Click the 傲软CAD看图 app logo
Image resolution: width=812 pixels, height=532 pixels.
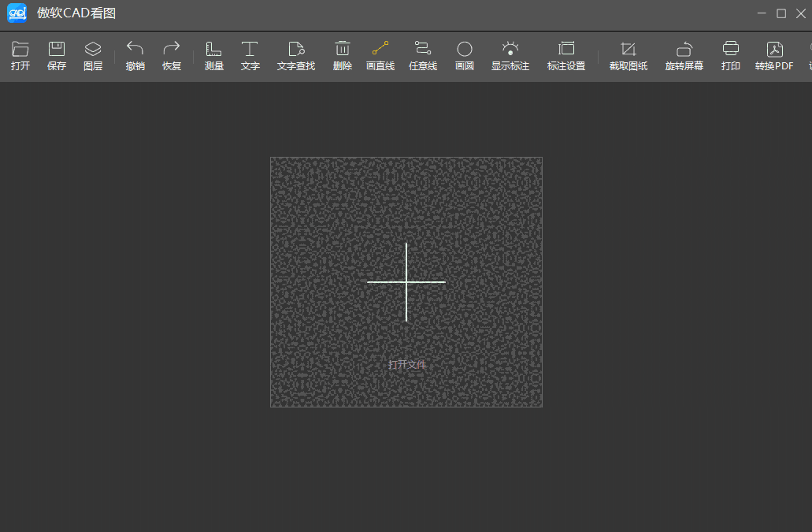17,13
